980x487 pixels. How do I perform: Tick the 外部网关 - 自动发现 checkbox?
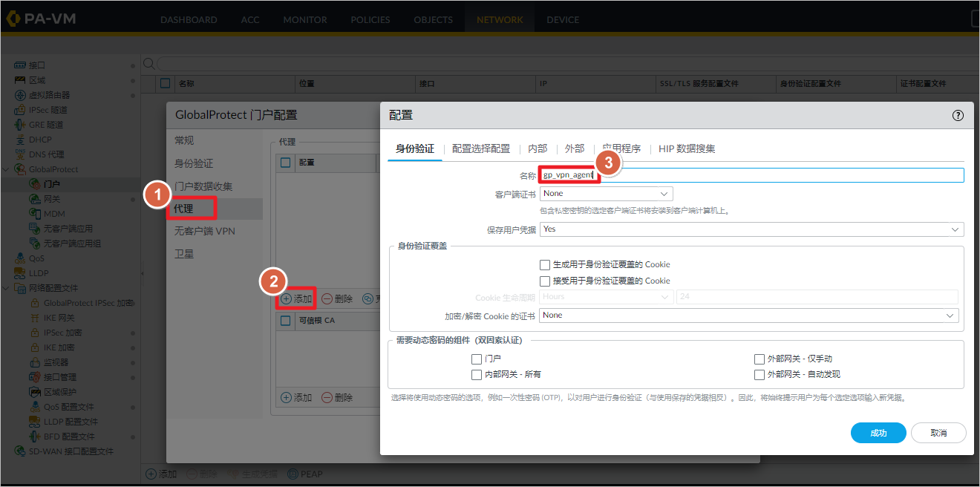coord(759,375)
